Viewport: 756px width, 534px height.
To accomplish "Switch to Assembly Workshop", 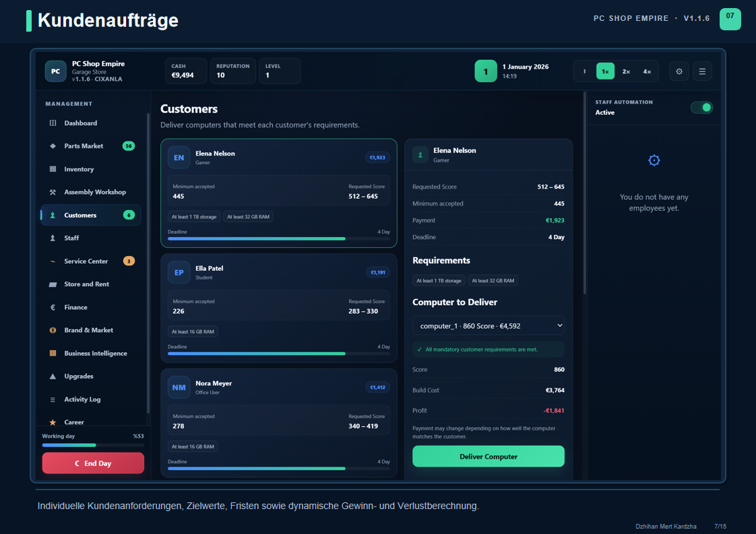I will [x=91, y=192].
